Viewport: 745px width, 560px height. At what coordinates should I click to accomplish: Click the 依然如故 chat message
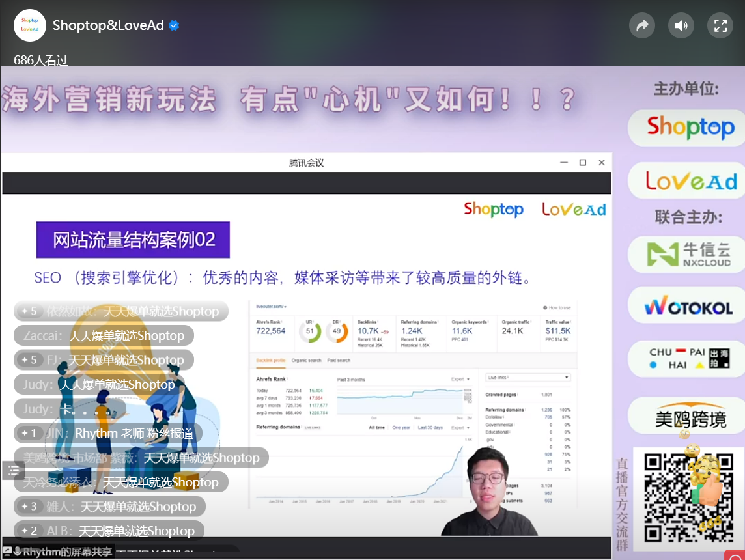coord(120,312)
